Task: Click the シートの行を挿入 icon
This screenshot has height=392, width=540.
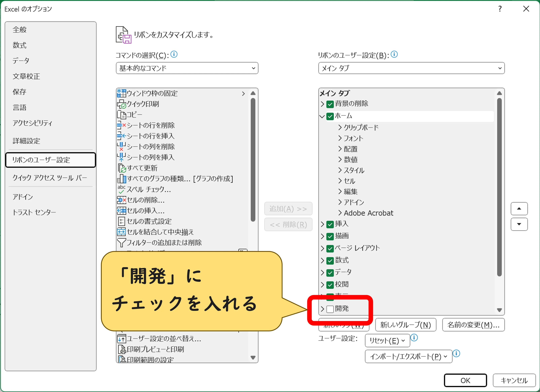Action: 121,136
